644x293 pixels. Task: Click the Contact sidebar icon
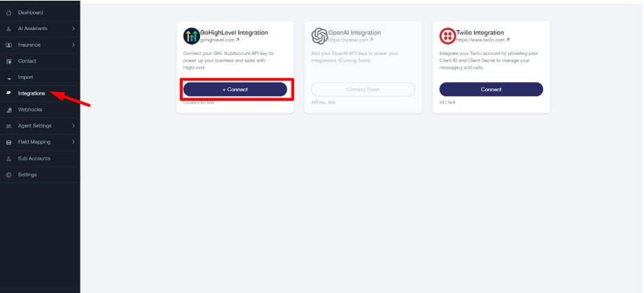[9, 61]
